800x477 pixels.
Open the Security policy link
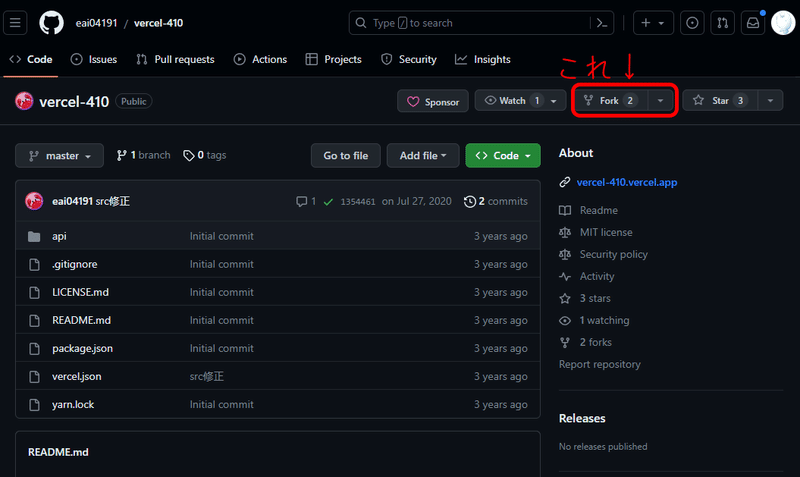(613, 254)
